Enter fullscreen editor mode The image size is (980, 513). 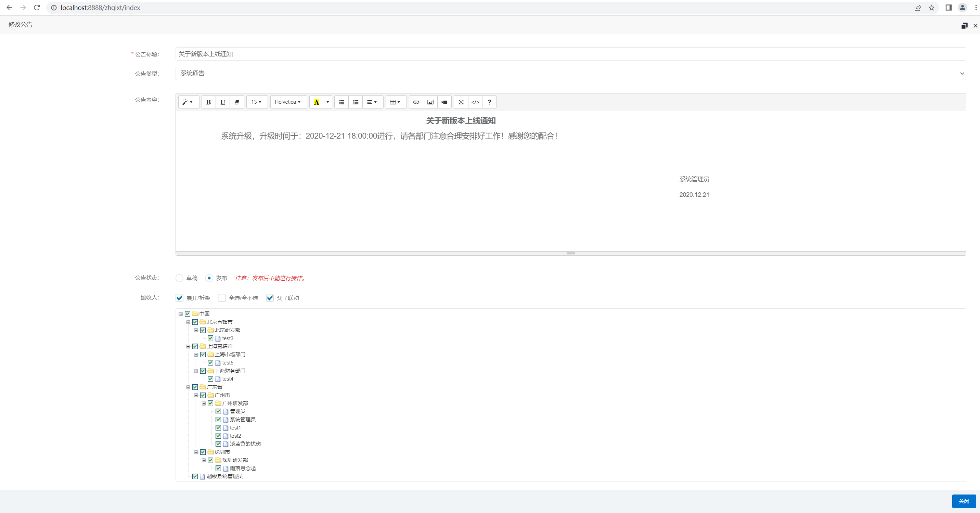461,102
